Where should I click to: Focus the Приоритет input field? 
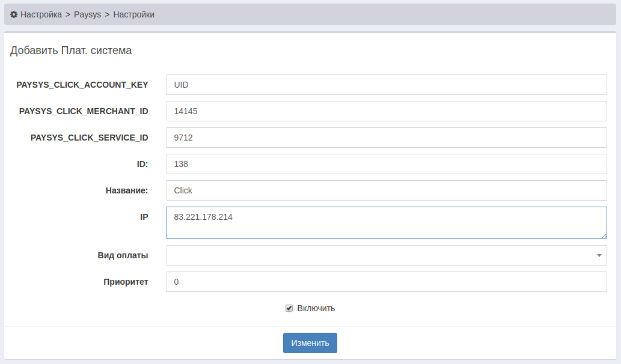[386, 282]
